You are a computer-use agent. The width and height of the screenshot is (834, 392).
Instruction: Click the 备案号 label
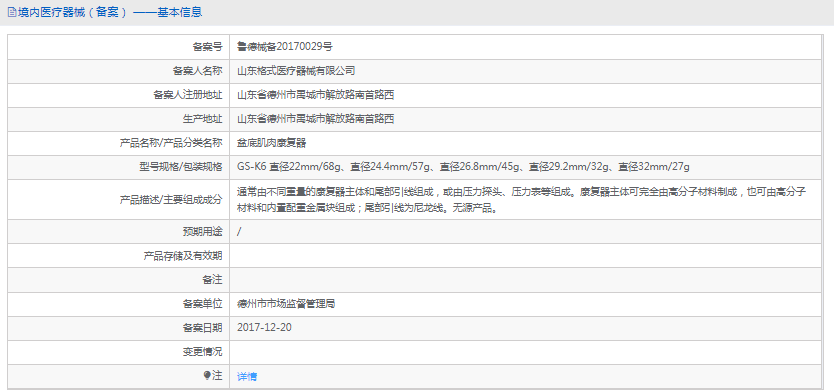pyautogui.click(x=207, y=47)
